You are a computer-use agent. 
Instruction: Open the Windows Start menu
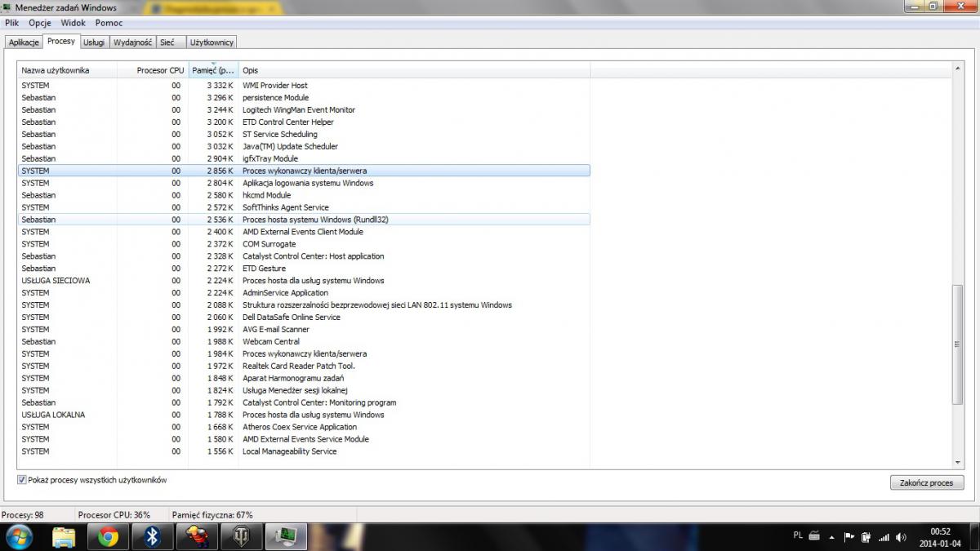click(19, 536)
